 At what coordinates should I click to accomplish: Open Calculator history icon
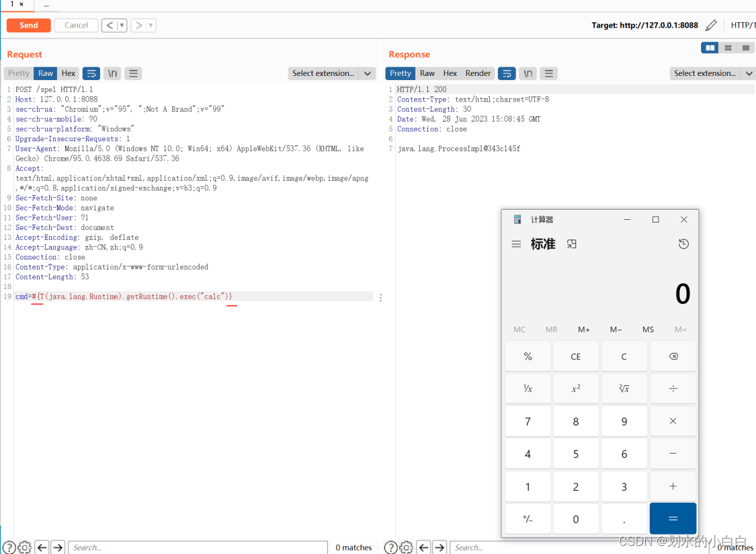point(683,244)
